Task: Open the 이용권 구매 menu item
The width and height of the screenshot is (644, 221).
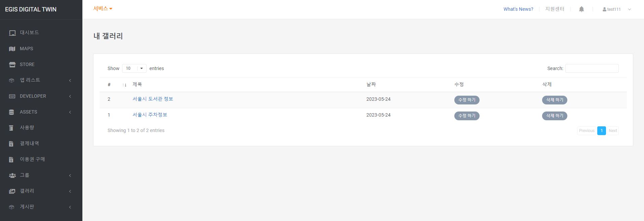Action: (x=32, y=159)
